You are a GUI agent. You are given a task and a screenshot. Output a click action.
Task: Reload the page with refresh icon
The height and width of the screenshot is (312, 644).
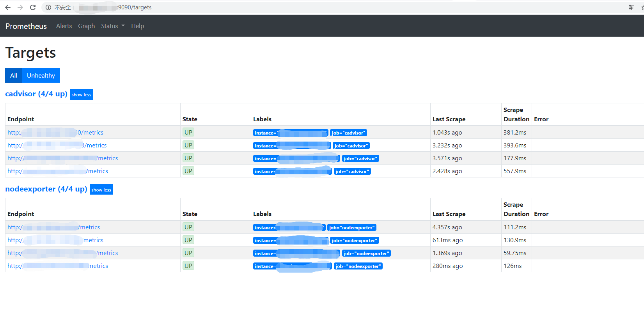pyautogui.click(x=33, y=7)
